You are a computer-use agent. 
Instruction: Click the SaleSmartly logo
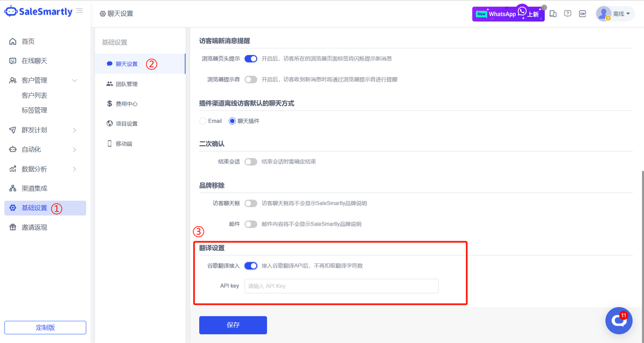(38, 12)
